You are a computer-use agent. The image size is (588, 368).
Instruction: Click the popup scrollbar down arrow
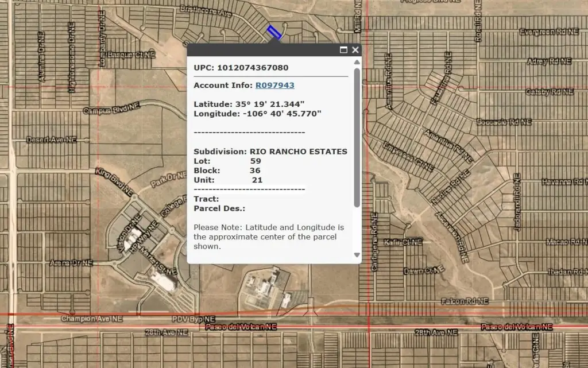click(x=357, y=255)
